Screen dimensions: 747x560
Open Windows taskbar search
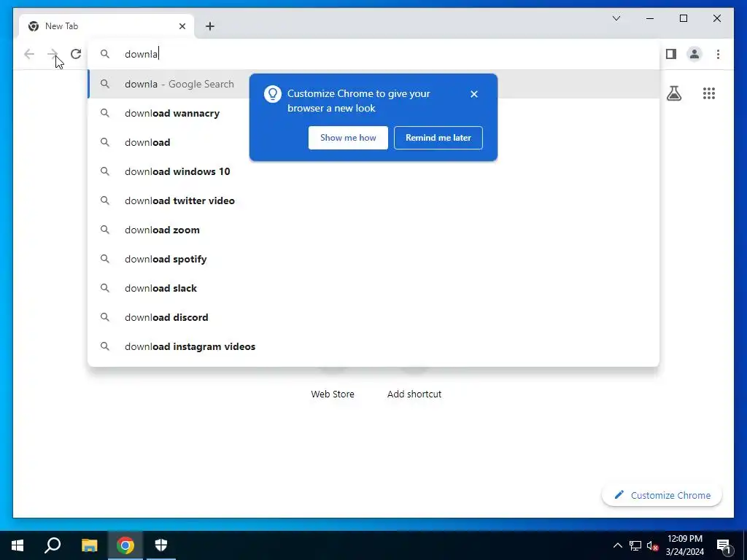(53, 545)
